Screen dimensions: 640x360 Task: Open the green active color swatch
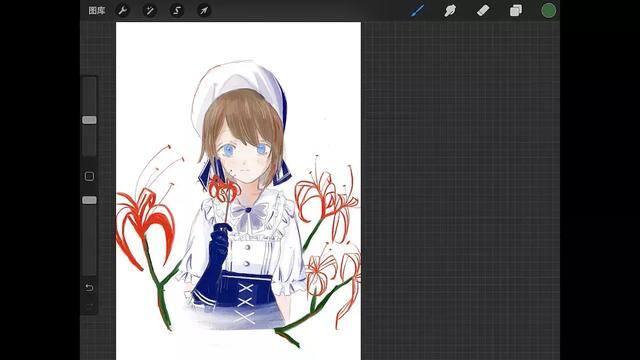coord(548,11)
